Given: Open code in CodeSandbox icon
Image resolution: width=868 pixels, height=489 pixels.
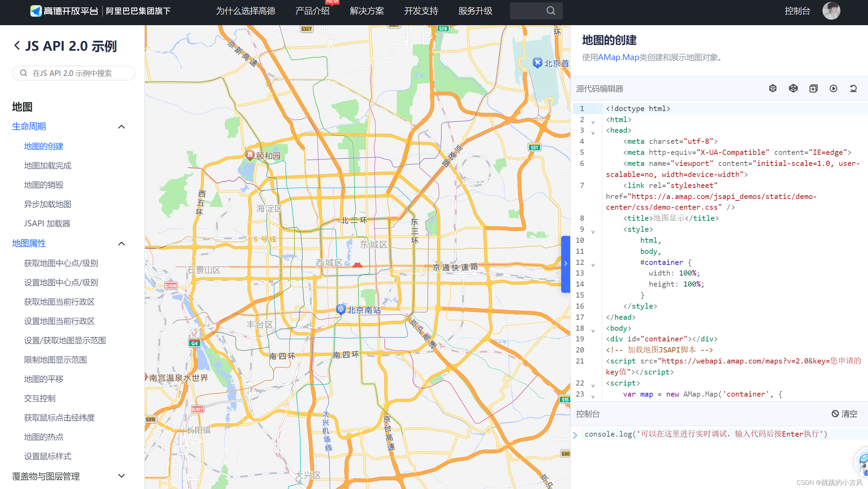Looking at the screenshot, I should pyautogui.click(x=773, y=89).
